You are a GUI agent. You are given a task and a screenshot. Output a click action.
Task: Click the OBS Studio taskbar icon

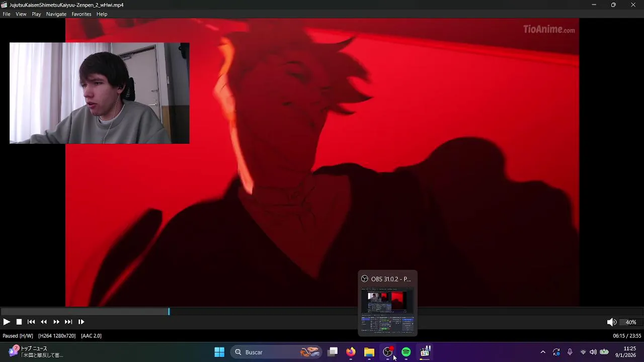388,352
